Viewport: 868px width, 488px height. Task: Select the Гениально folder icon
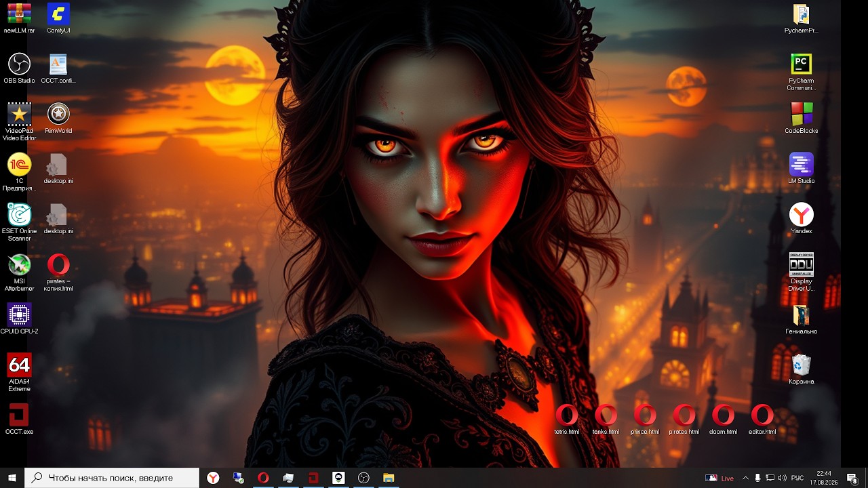point(802,319)
